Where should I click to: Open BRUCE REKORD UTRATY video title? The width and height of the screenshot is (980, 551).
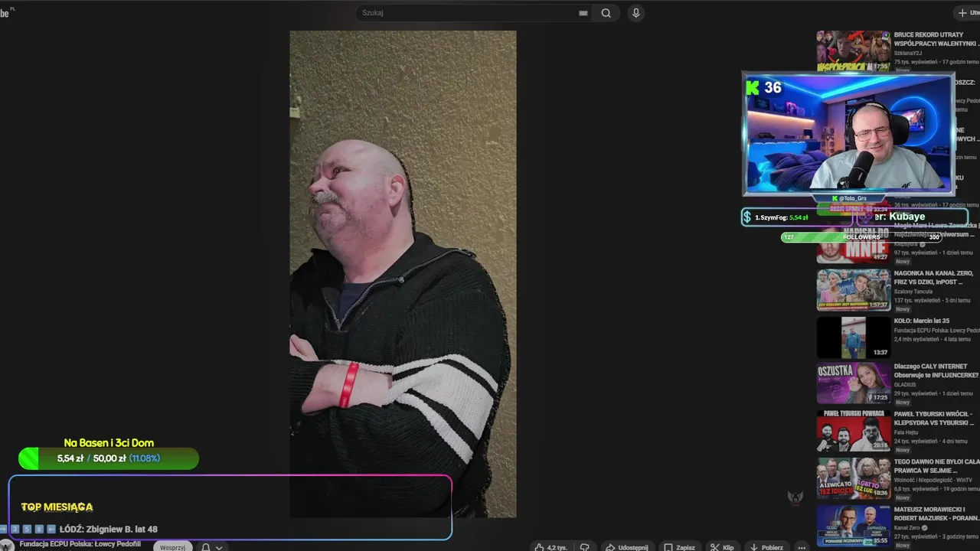[936, 39]
